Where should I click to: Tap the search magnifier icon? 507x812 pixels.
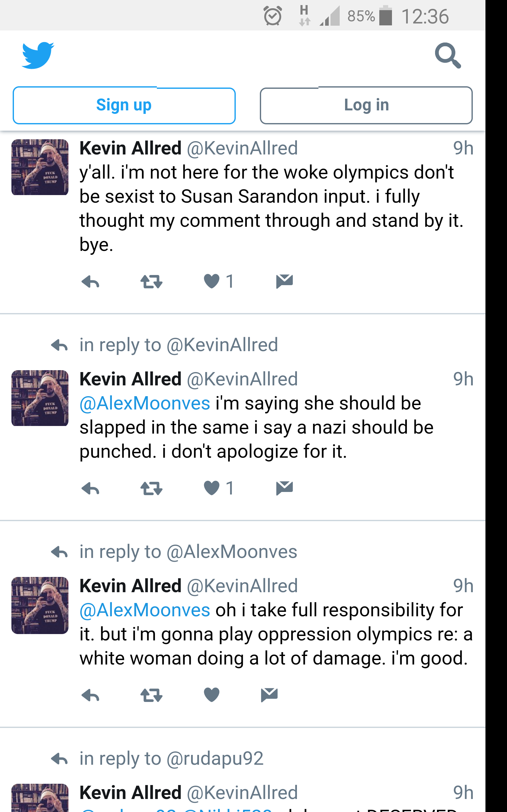point(448,56)
